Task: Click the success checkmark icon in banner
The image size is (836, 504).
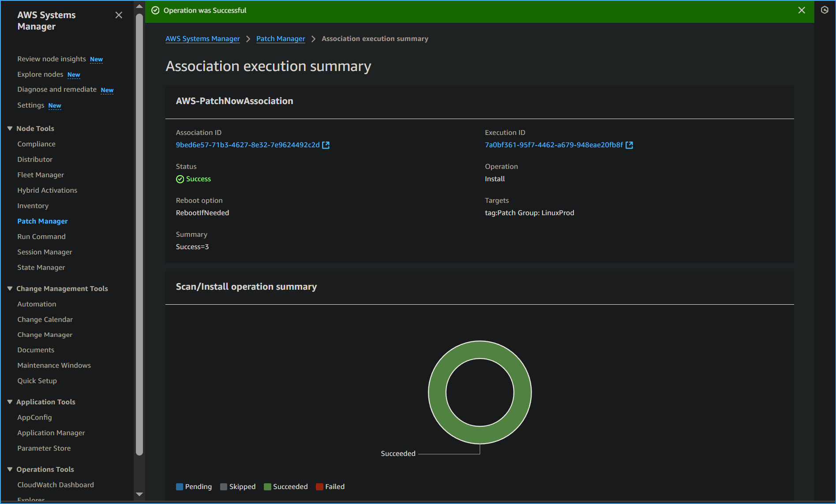Action: click(x=155, y=11)
